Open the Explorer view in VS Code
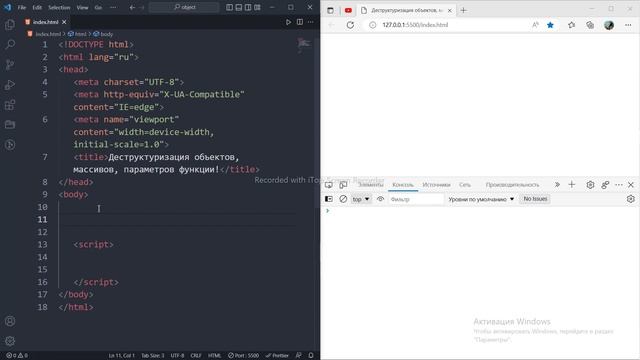 [10, 24]
